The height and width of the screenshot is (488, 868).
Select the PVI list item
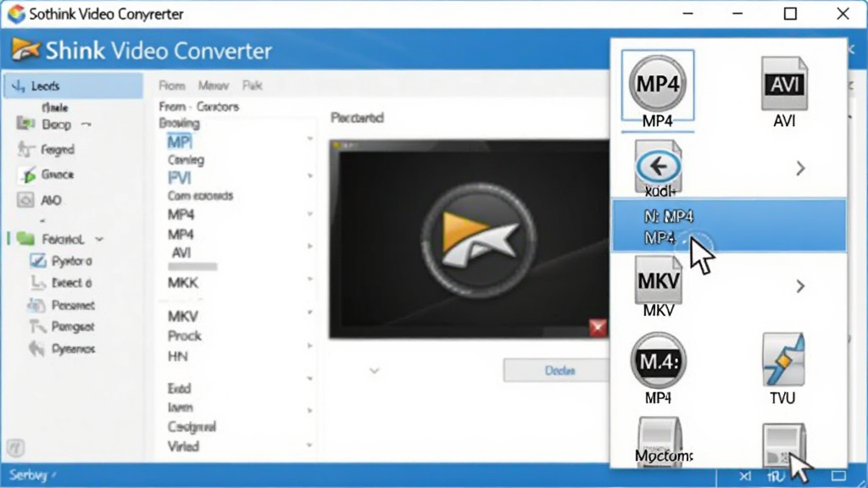pyautogui.click(x=180, y=178)
